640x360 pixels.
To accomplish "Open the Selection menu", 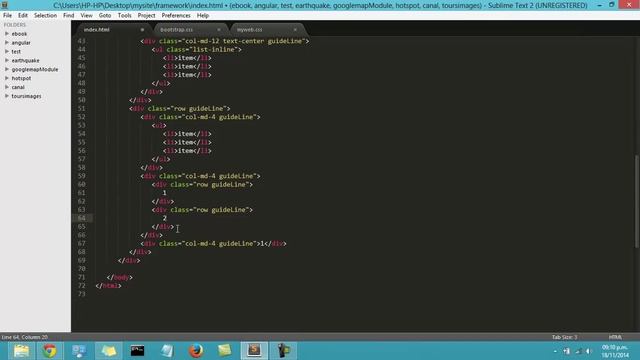I will [x=45, y=16].
